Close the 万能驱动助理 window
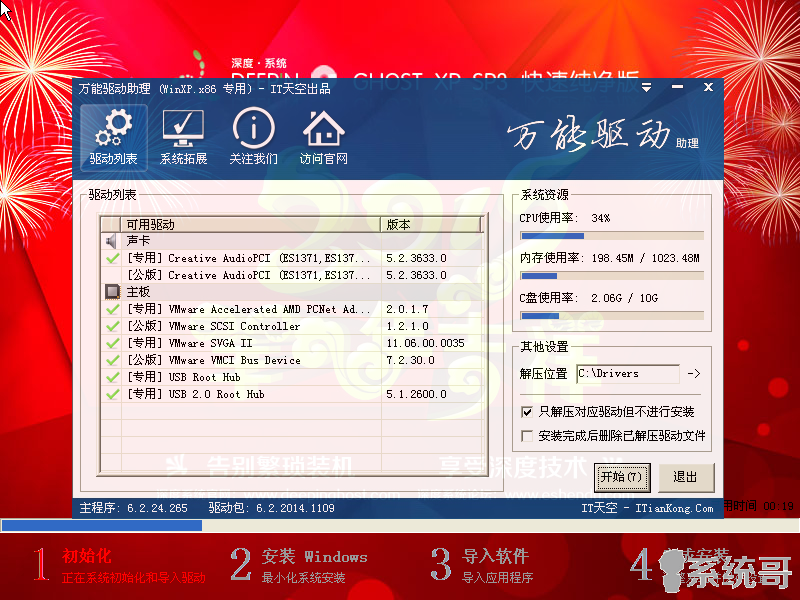This screenshot has width=800, height=600. coord(708,87)
